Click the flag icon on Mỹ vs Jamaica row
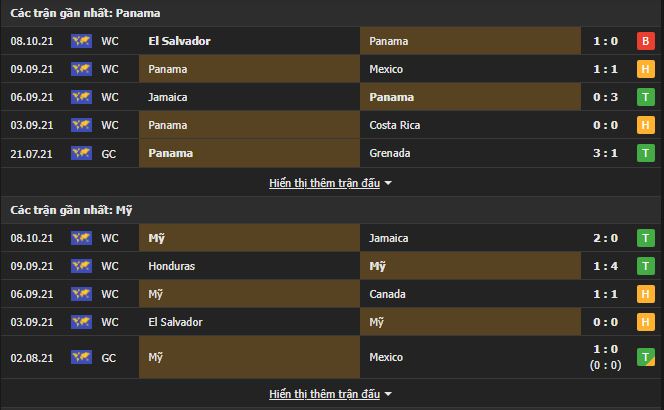The width and height of the screenshot is (664, 410). point(81,238)
